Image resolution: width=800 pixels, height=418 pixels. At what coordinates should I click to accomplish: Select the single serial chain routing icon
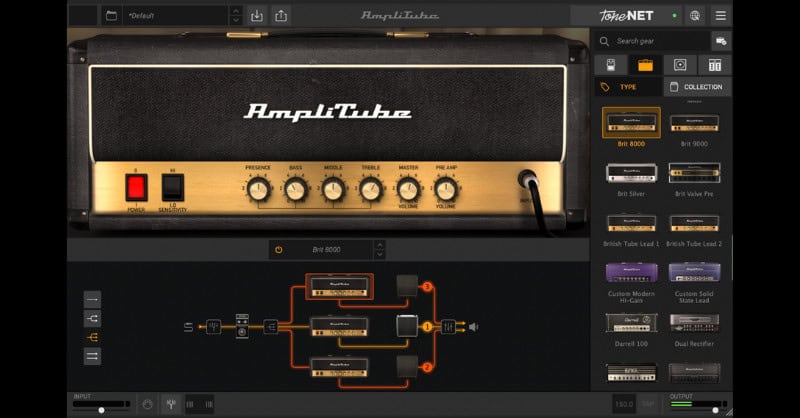point(92,300)
